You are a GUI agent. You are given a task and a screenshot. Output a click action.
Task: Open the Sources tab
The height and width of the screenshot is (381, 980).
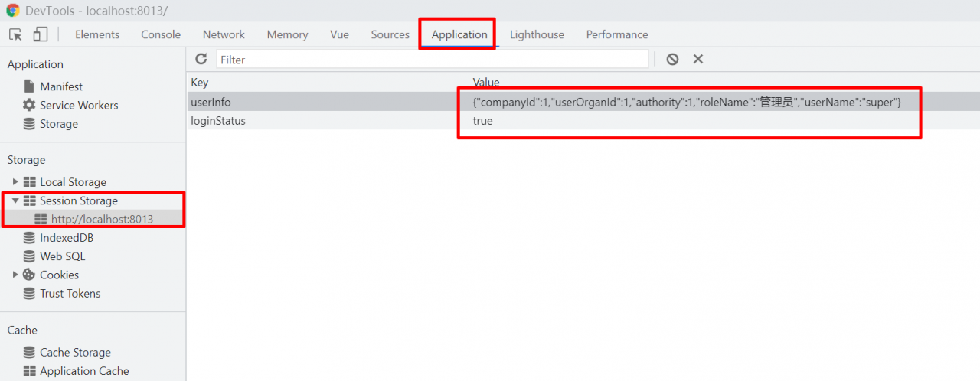coord(390,34)
